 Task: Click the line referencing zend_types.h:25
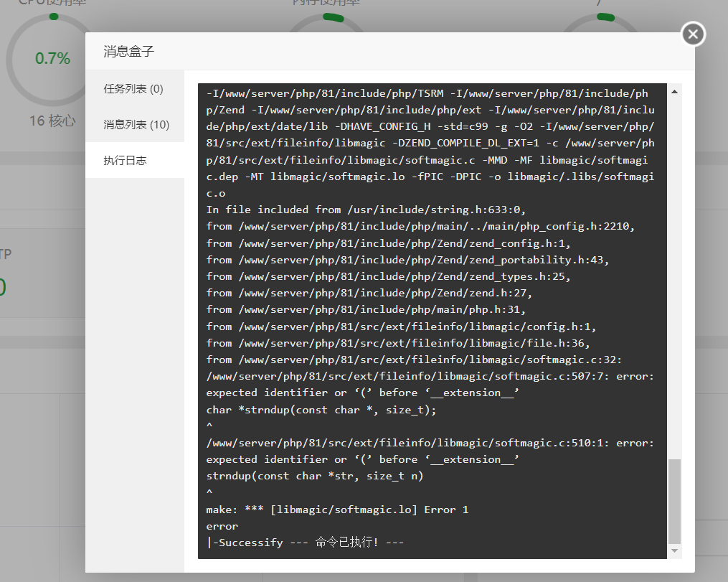pos(388,276)
